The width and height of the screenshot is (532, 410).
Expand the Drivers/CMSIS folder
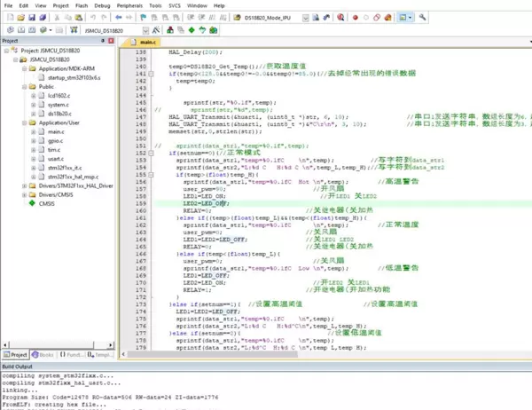23,194
